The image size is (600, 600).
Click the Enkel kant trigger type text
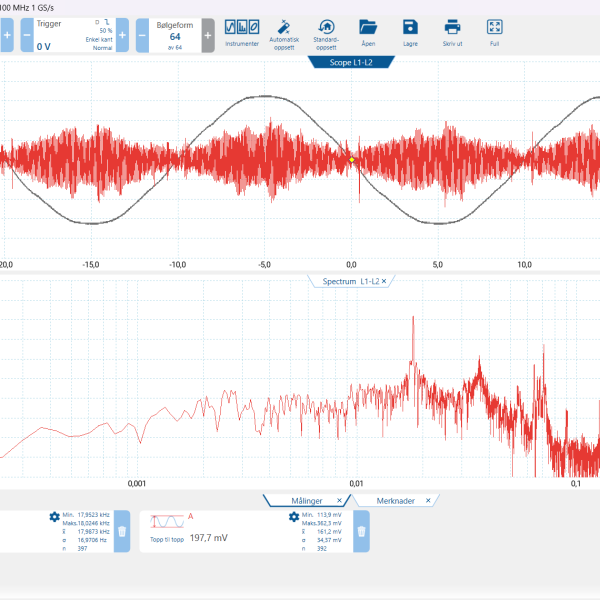click(x=99, y=39)
